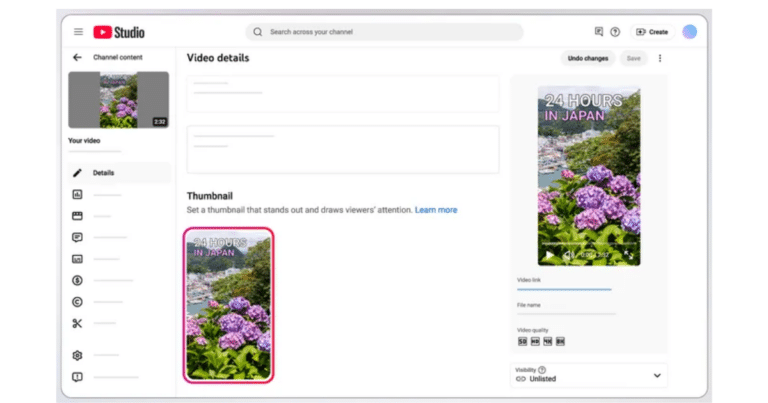Click the search magnifier icon
The height and width of the screenshot is (403, 768).
tap(258, 32)
